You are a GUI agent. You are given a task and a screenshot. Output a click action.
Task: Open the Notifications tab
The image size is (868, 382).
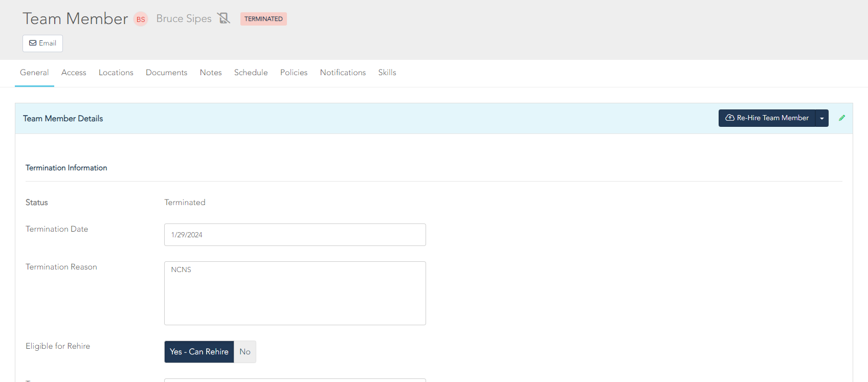343,73
